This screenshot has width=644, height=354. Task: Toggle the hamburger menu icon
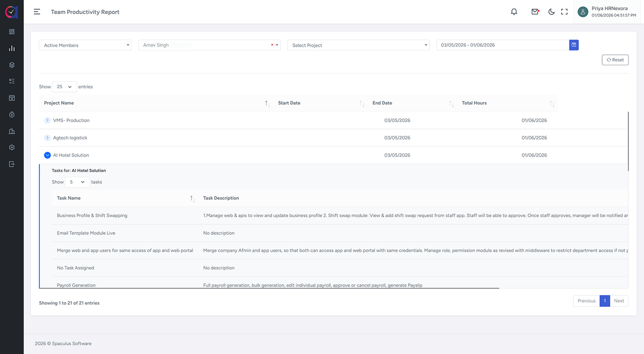tap(37, 12)
